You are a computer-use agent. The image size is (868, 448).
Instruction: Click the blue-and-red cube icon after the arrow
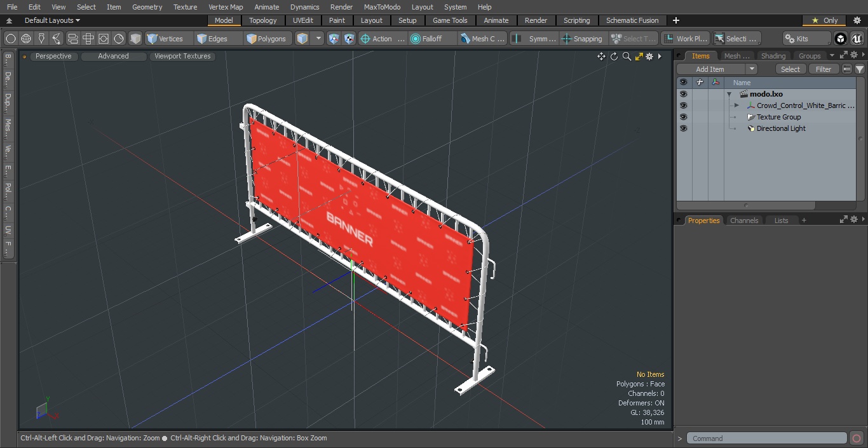pos(334,39)
